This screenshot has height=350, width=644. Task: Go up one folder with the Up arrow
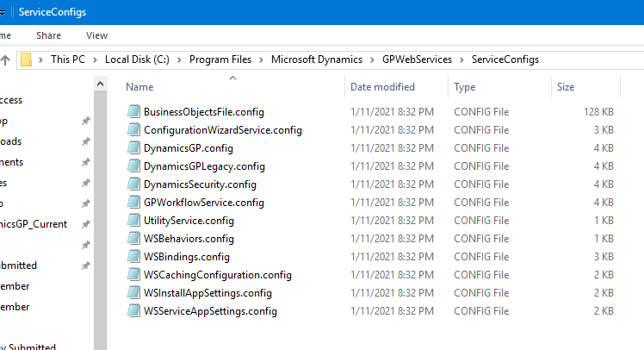click(x=5, y=60)
